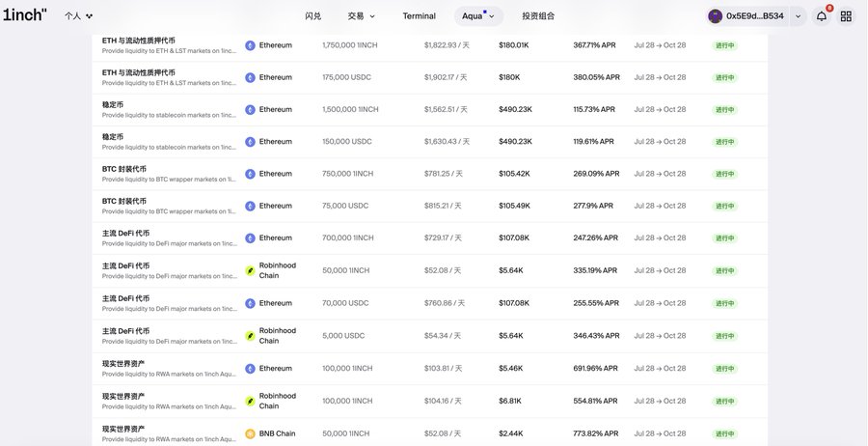Click Robinhood Chain icon in 50,000 1INCH row
Viewport: 868px width, 446px height.
click(250, 271)
